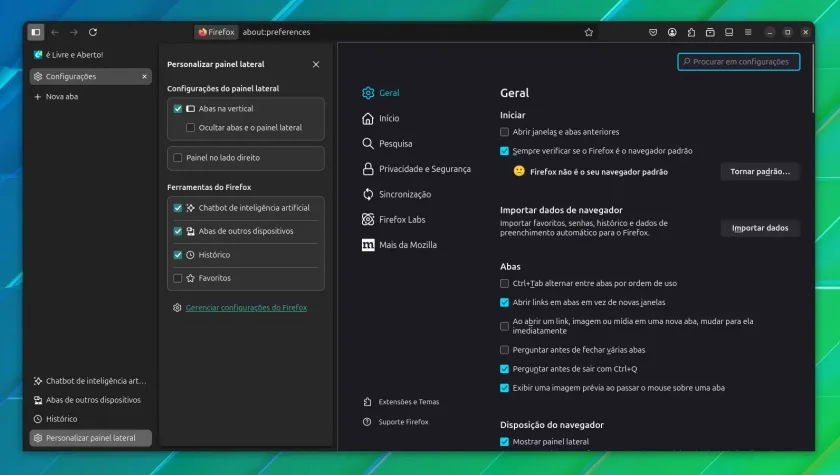
Task: Reload the current page
Action: click(x=93, y=32)
